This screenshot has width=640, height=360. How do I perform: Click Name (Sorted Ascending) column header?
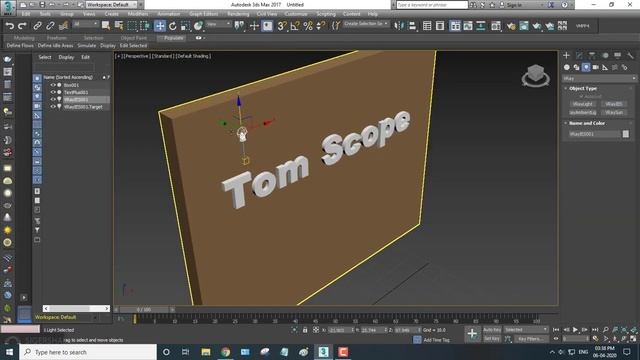pos(68,77)
